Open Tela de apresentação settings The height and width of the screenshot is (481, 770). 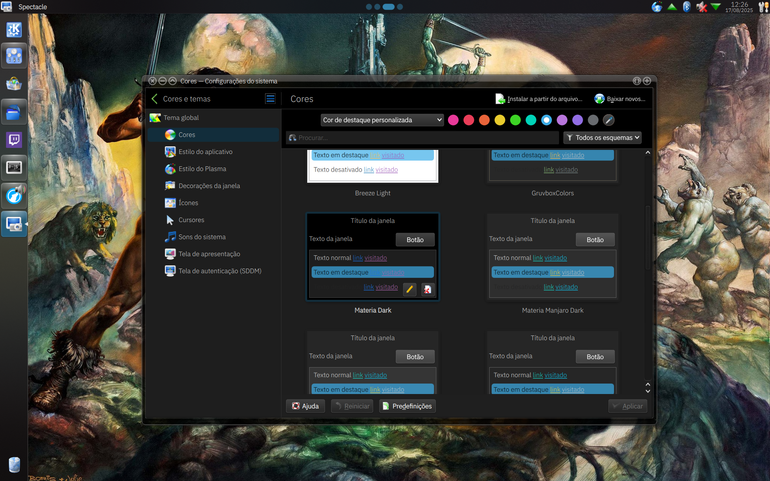[214, 254]
